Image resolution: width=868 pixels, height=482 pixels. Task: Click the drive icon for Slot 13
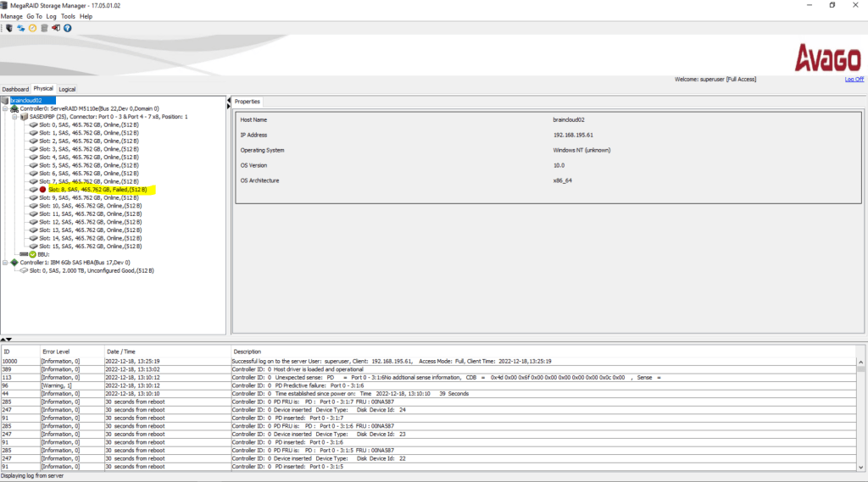coord(33,230)
